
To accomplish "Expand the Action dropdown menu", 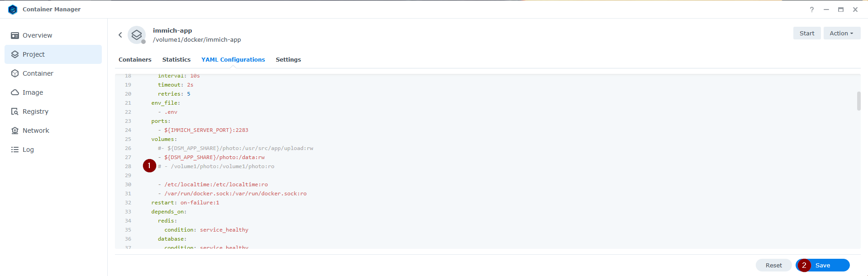I will 841,33.
